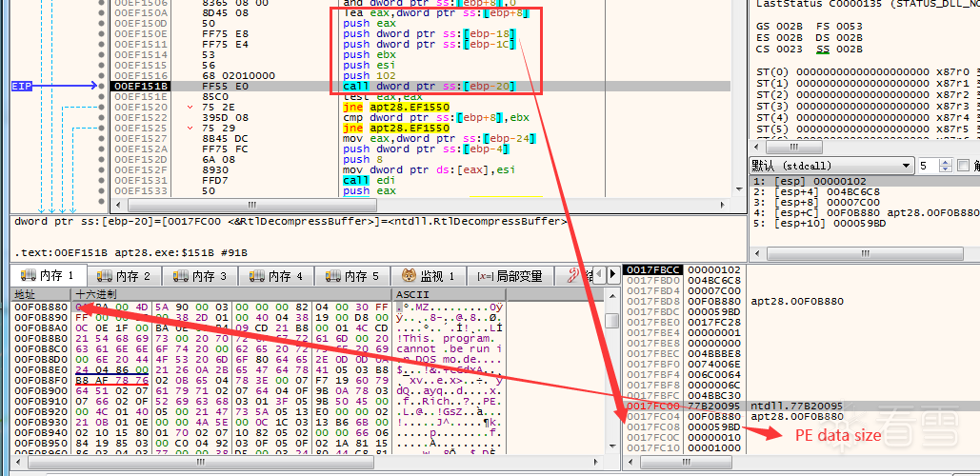Screen dimensions: 980x476
Task: Select the ST(0) FPU register line
Action: (x=868, y=70)
